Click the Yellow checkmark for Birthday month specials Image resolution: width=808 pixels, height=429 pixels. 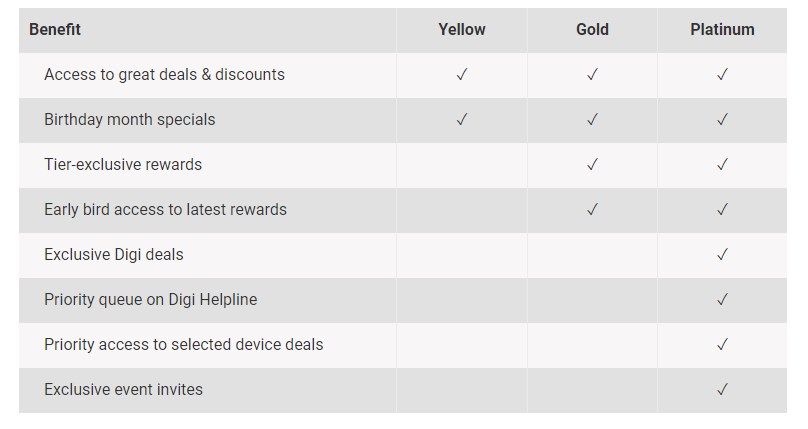pos(462,120)
